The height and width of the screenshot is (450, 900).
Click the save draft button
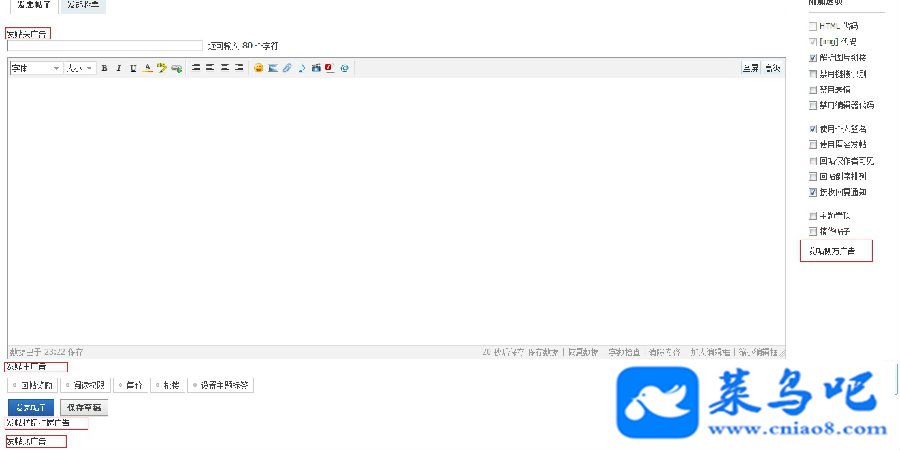click(x=84, y=408)
